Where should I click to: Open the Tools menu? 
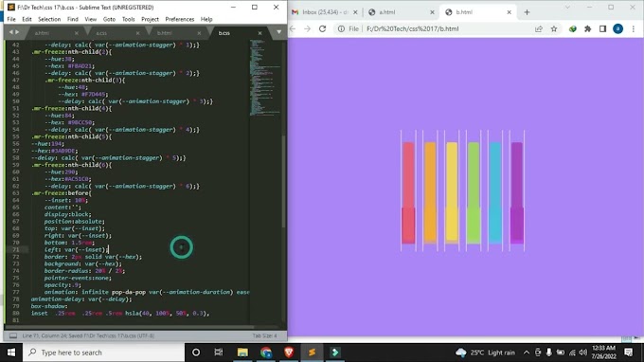pyautogui.click(x=128, y=19)
